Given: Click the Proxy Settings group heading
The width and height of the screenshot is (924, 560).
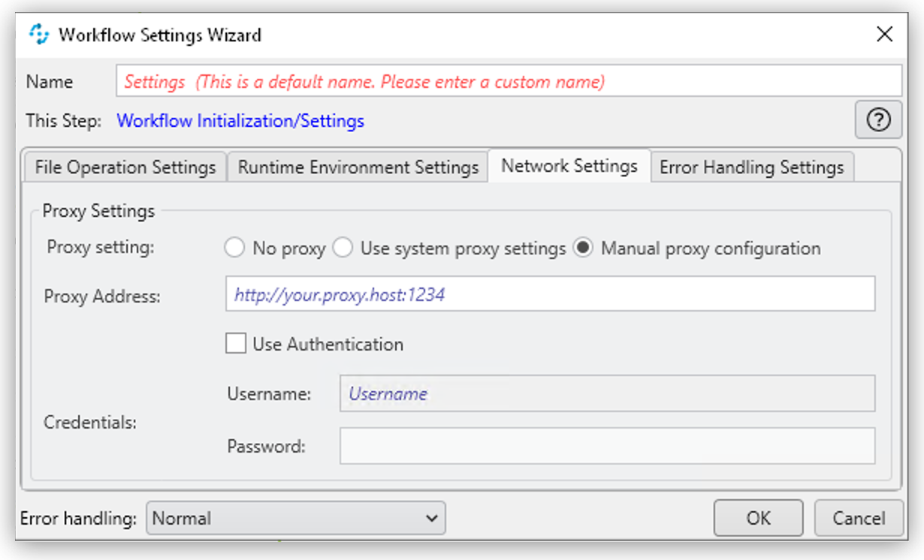Looking at the screenshot, I should 98,211.
